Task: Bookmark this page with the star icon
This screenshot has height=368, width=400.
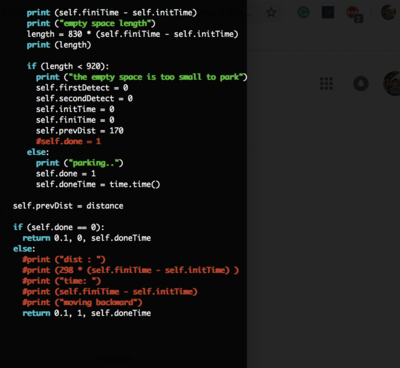Action: point(271,13)
